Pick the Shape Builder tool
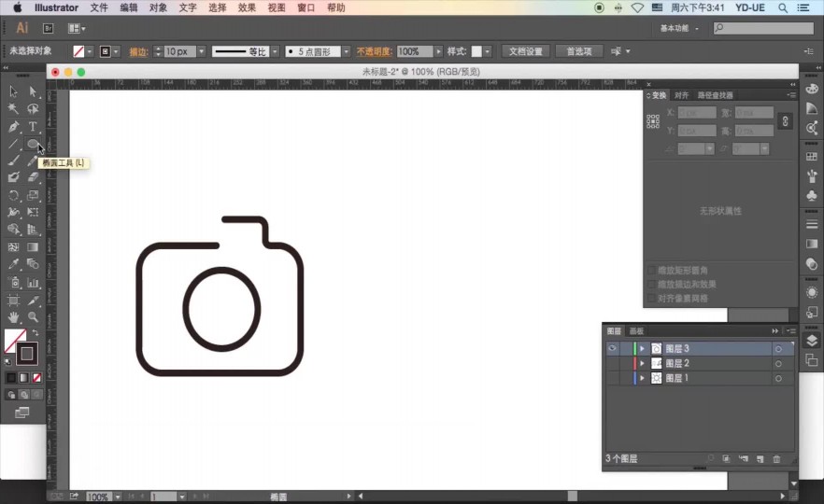Screen dimensions: 824x504 [13, 230]
